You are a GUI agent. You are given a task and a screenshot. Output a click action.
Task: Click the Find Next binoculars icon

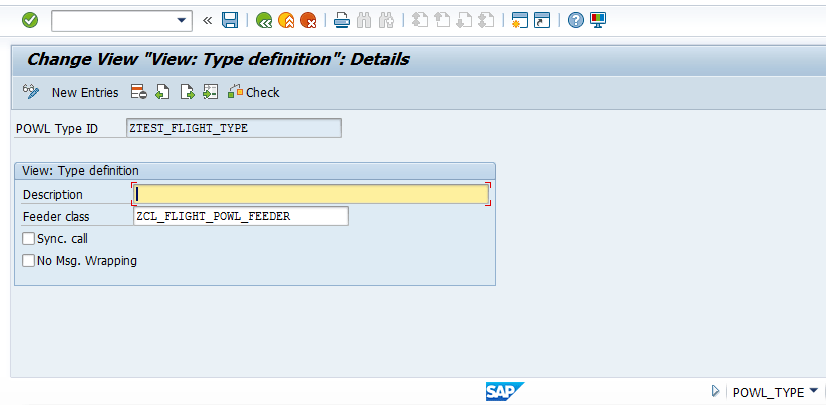[386, 21]
